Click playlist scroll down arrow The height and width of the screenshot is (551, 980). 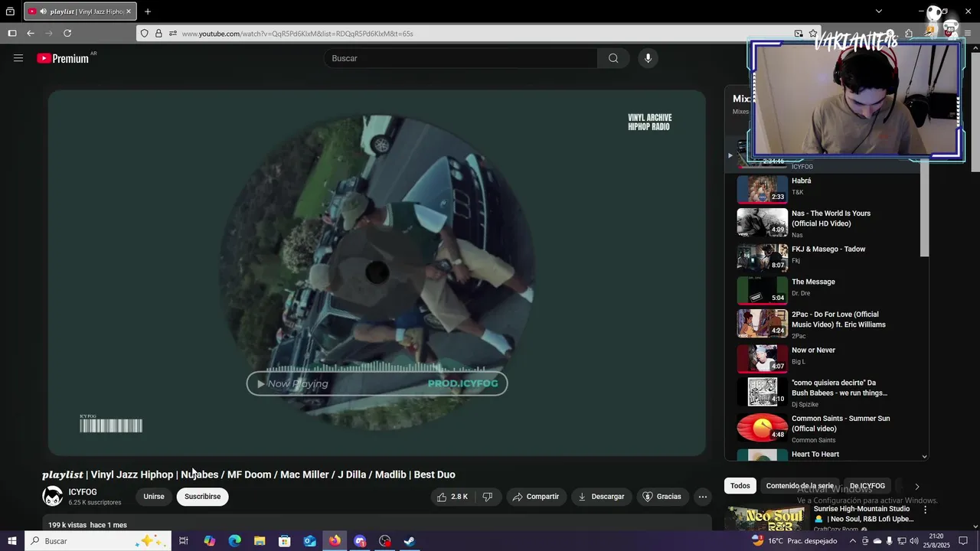tap(924, 456)
